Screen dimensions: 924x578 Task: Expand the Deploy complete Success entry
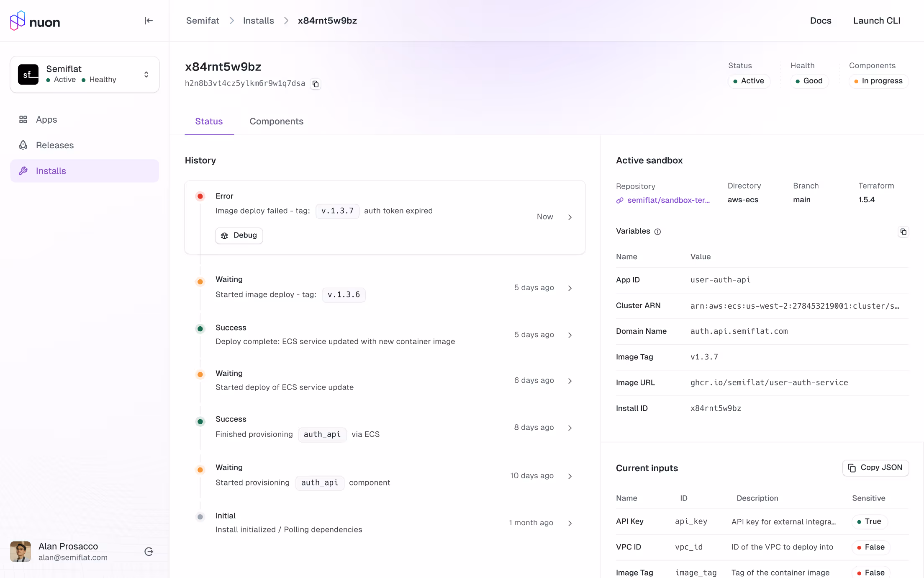(570, 335)
